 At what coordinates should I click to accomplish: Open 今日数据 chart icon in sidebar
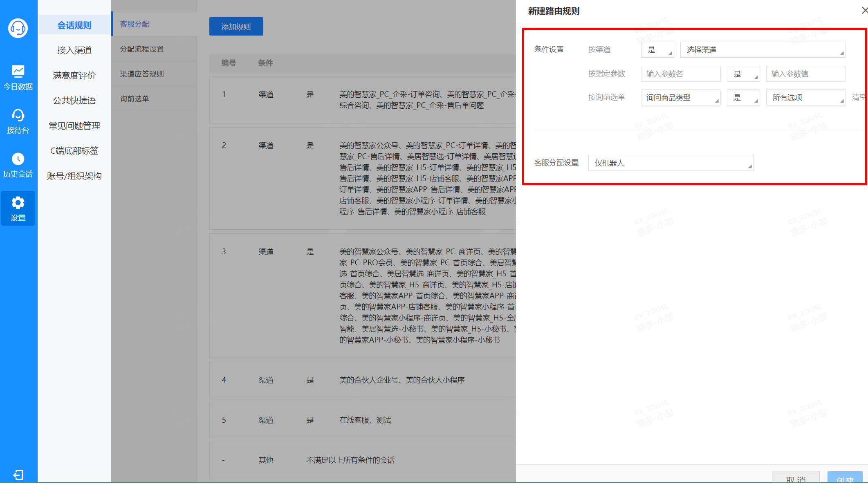18,71
